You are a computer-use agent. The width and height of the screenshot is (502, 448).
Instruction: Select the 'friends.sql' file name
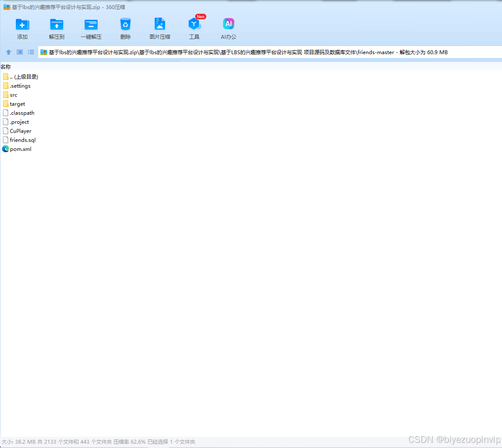click(23, 140)
